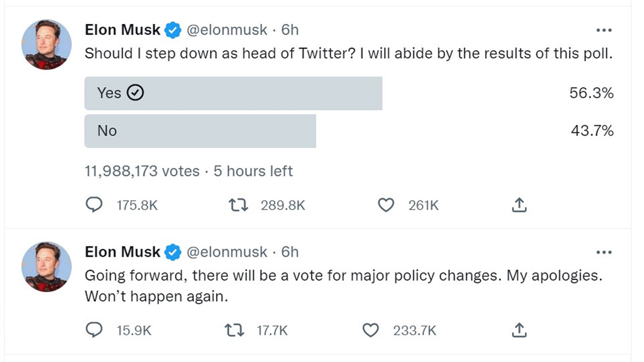644x362 pixels.
Task: Select the No poll option
Action: tap(200, 131)
